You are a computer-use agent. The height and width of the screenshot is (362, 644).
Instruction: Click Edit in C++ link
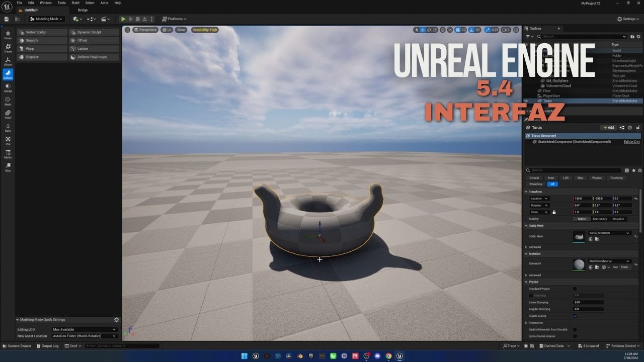(x=632, y=142)
